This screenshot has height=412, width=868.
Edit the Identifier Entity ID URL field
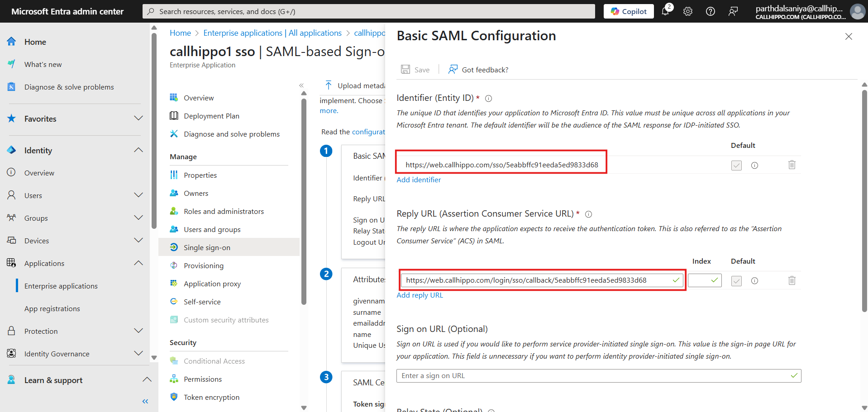pyautogui.click(x=501, y=165)
